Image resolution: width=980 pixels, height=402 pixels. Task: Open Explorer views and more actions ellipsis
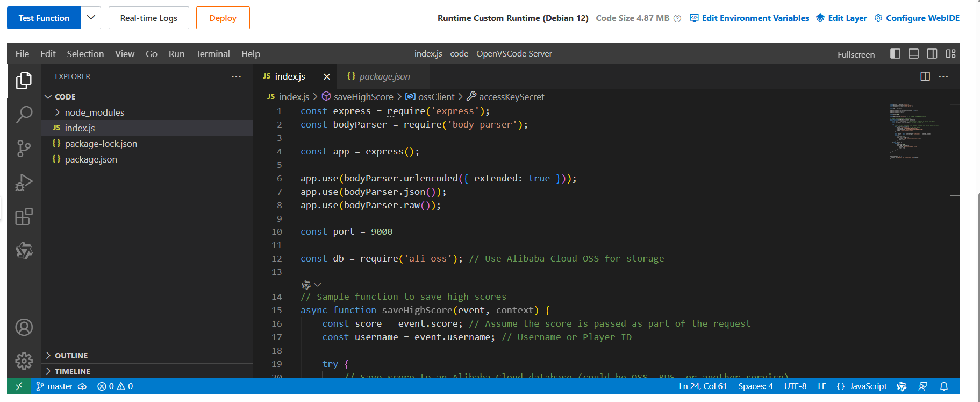coord(236,76)
